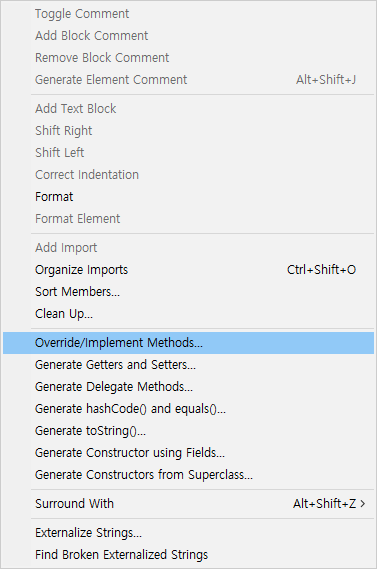Choose Correct Indentation entry
377x569 pixels.
[188, 175]
